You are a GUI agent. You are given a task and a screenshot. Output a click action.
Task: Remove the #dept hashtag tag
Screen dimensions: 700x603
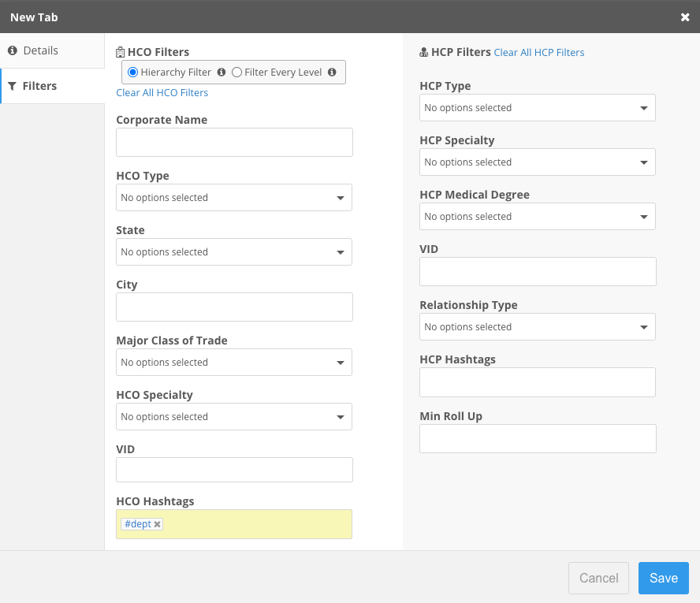[158, 524]
